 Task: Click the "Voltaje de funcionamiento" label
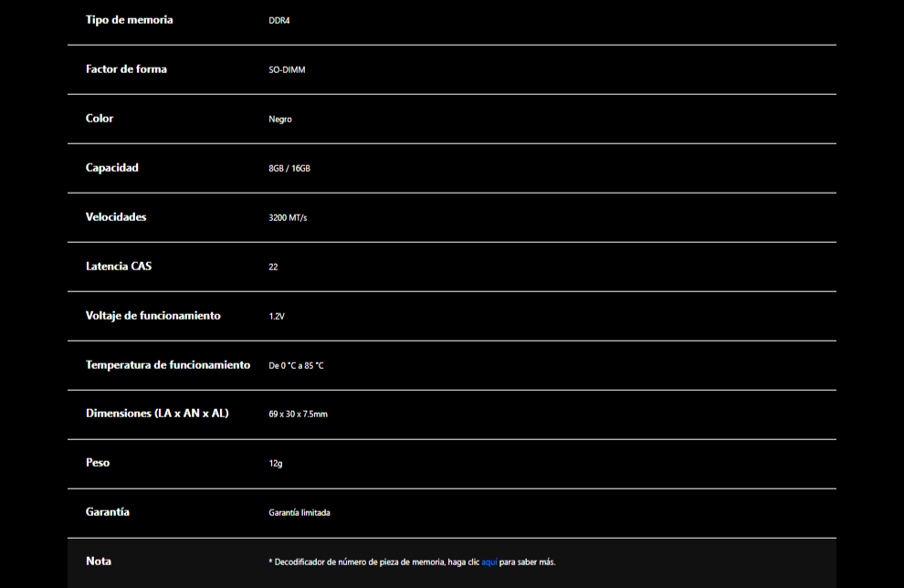(153, 316)
